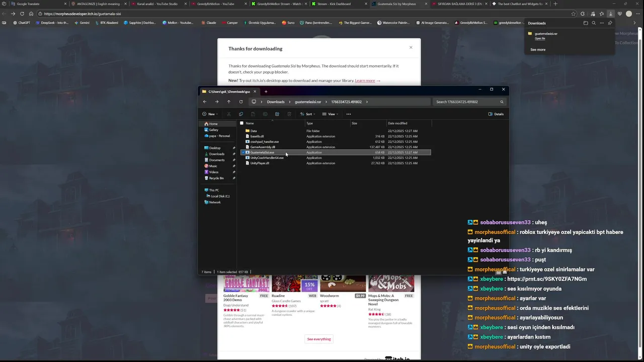Select the Explorer tab C:\Users\gsli_\Downloads
The image size is (644, 362).
tap(229, 92)
